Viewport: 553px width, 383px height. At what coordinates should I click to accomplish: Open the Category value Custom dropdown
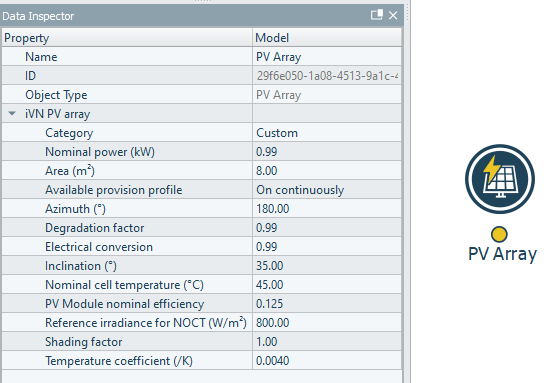[327, 133]
